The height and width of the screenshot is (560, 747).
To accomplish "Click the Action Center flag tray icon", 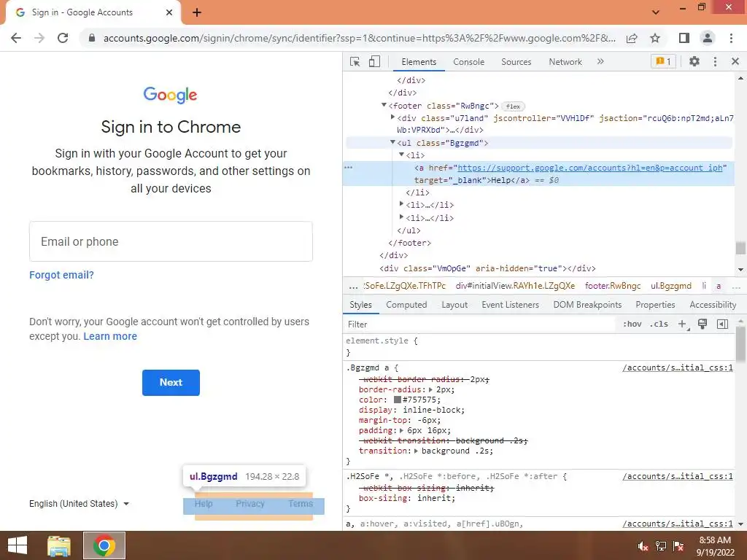I will pos(678,546).
